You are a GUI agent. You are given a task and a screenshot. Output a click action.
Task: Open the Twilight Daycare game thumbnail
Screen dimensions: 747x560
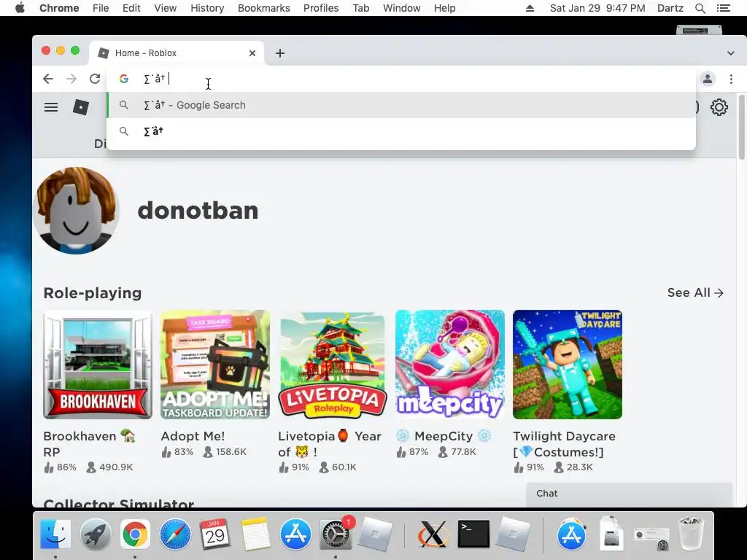[568, 365]
